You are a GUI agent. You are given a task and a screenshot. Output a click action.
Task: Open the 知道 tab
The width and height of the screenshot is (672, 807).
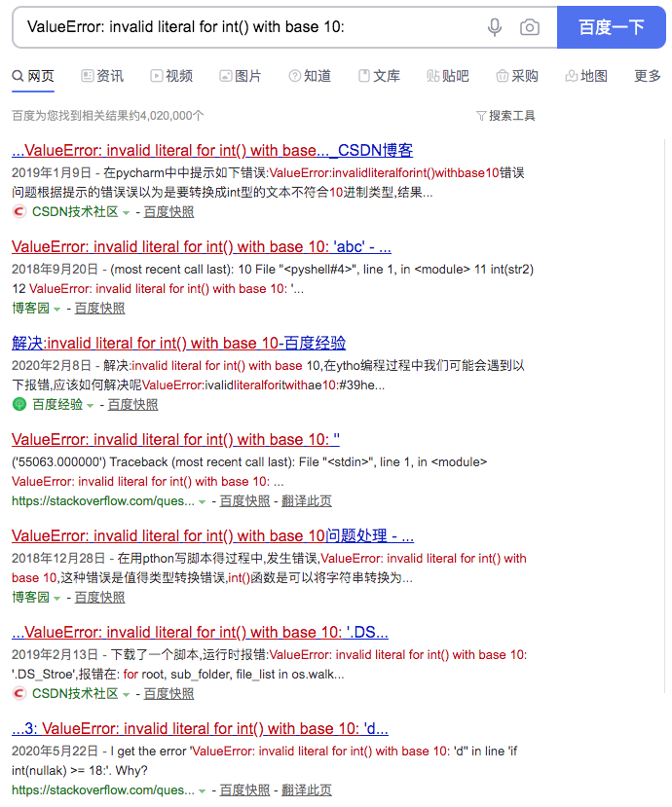(x=310, y=76)
